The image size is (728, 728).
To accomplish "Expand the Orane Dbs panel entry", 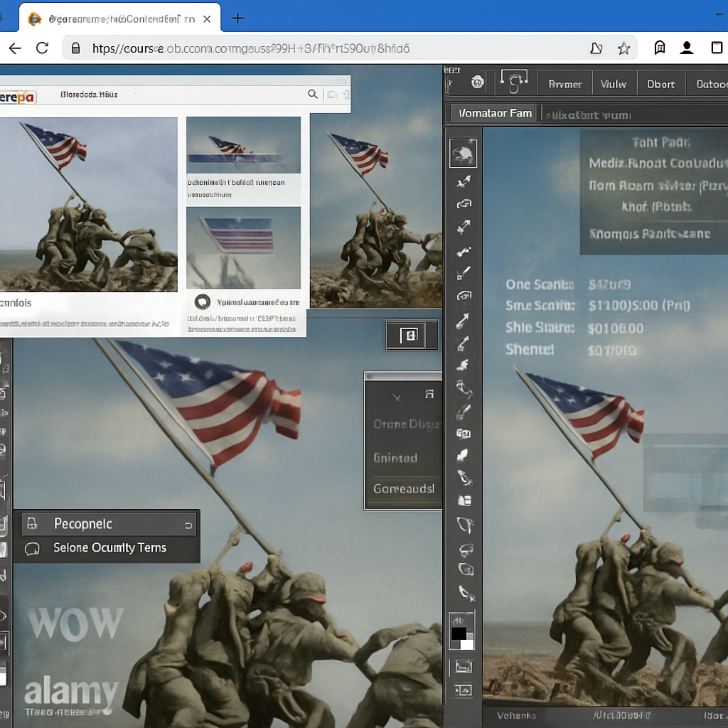I will pos(404,424).
